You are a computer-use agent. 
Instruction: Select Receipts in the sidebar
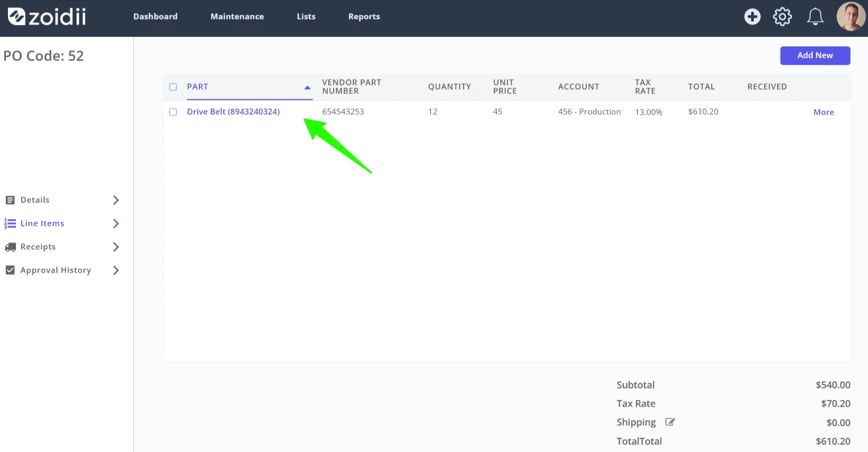pyautogui.click(x=38, y=247)
